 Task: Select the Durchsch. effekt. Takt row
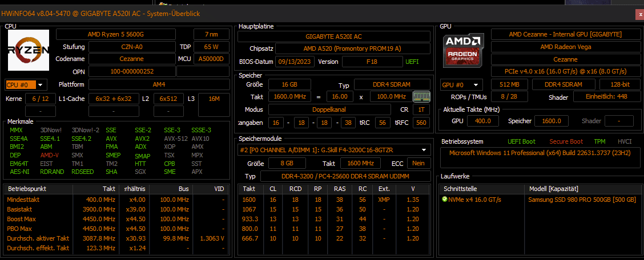click(x=115, y=248)
